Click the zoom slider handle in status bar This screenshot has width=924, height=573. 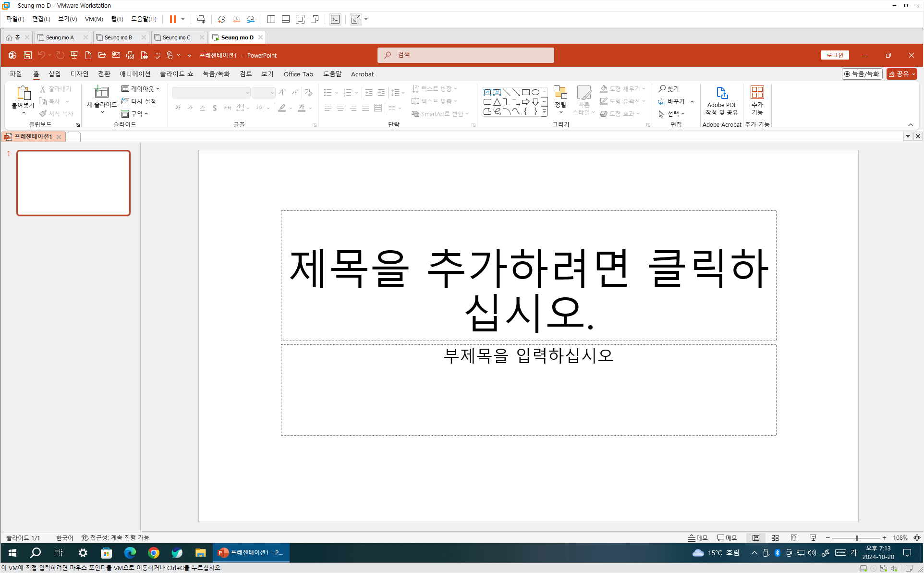point(856,538)
